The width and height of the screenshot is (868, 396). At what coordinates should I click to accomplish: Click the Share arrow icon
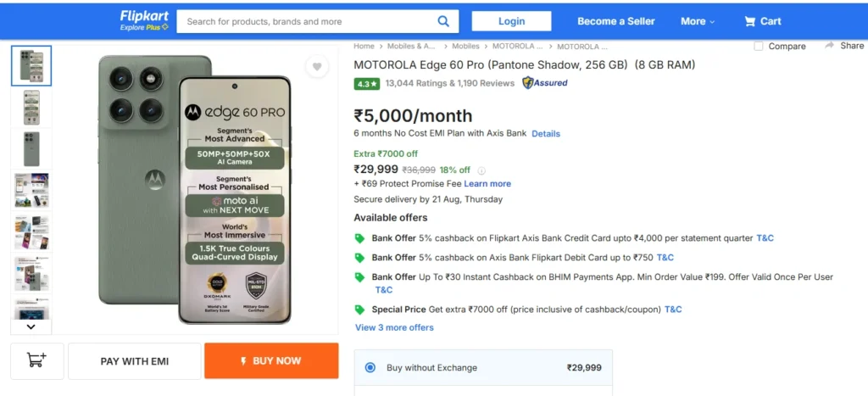tap(831, 46)
